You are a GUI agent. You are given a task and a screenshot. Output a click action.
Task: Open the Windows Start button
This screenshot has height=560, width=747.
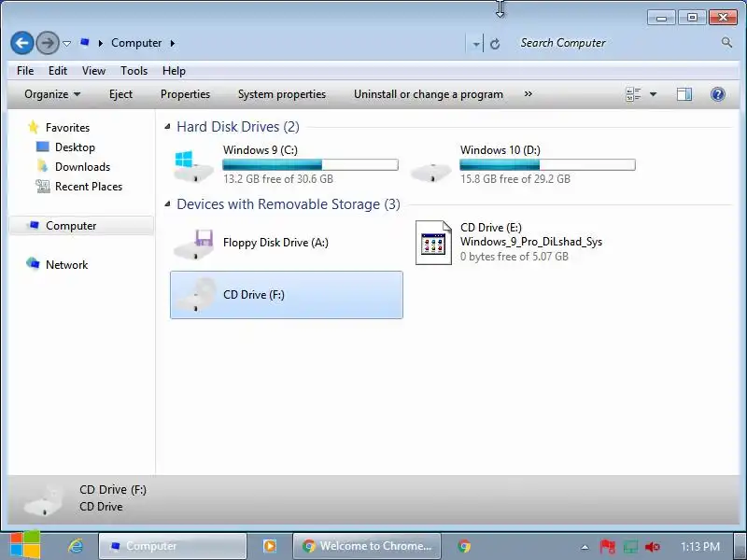coord(24,546)
